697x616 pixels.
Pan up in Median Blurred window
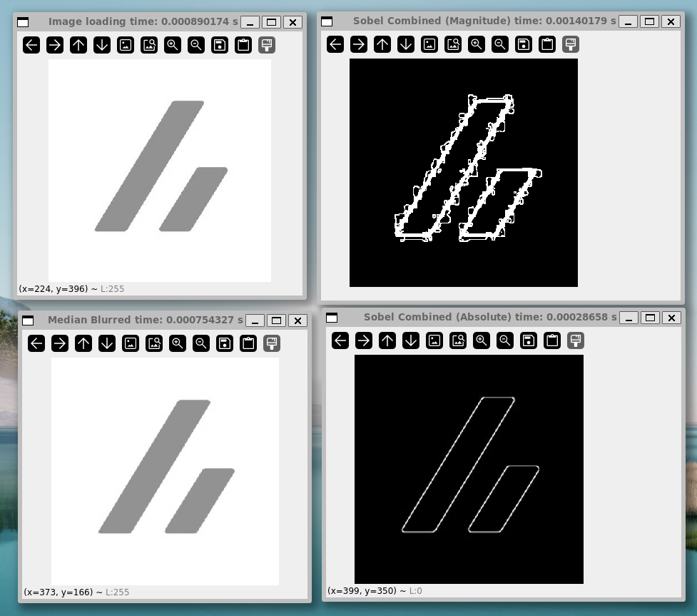click(83, 343)
